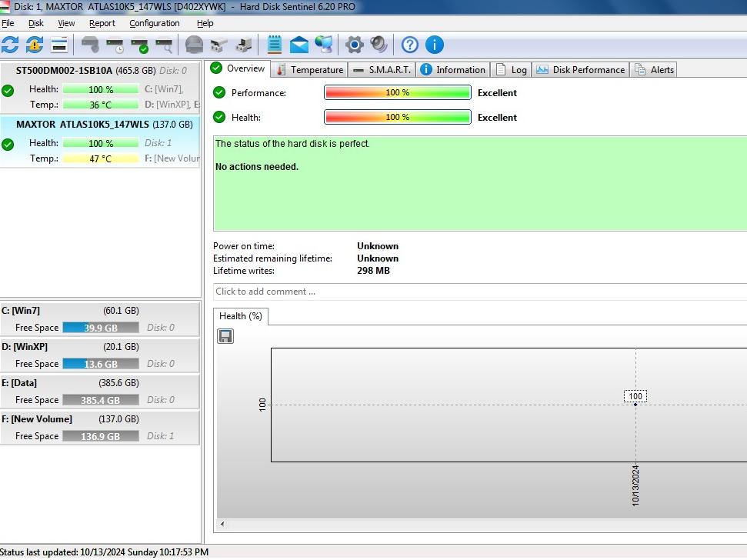The height and width of the screenshot is (560, 747).
Task: Open the View menu
Action: (66, 23)
